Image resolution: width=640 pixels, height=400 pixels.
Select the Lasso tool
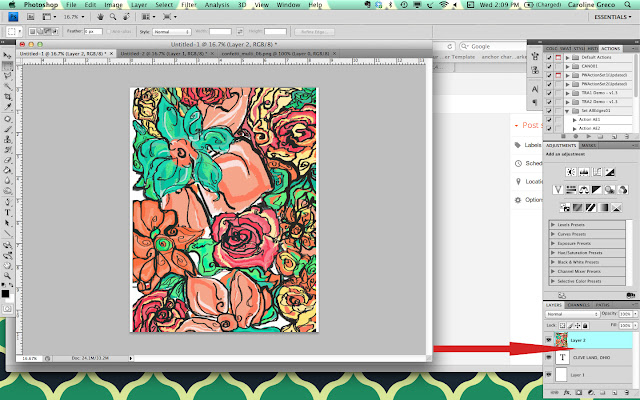[x=7, y=76]
